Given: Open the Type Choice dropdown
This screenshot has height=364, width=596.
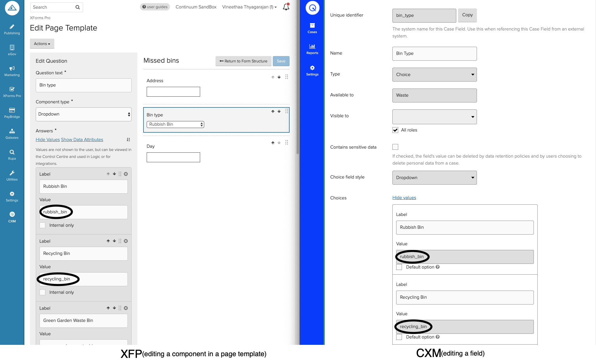Looking at the screenshot, I should coord(434,74).
